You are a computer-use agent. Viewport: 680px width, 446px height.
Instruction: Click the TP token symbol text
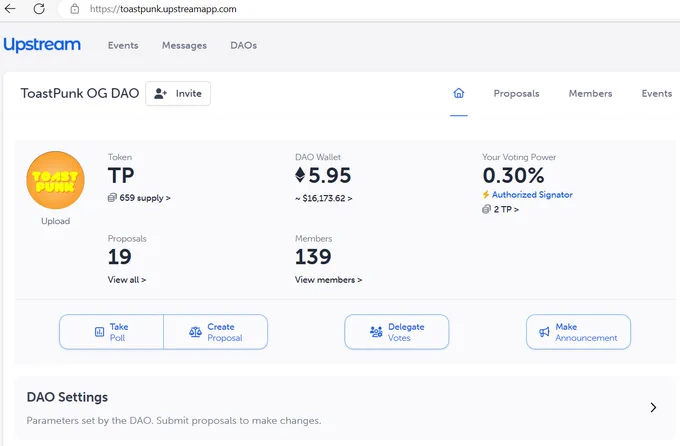[121, 176]
